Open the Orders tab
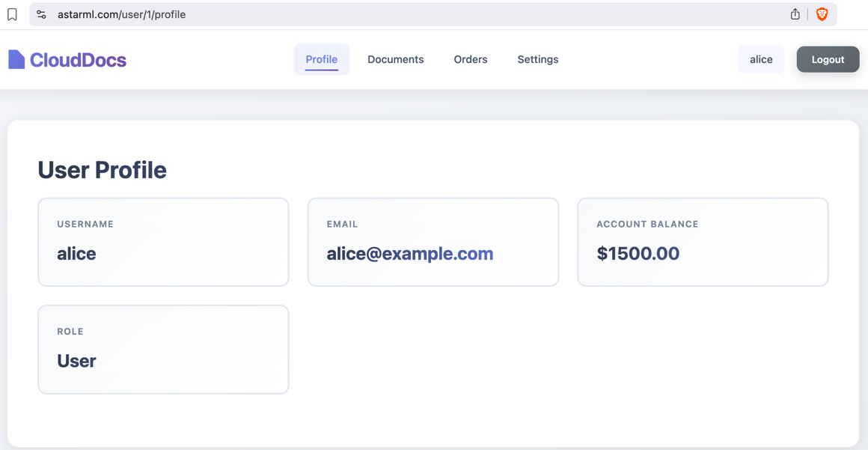 (470, 59)
